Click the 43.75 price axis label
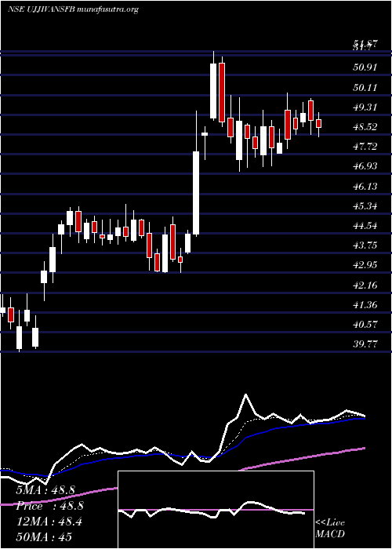Viewport: 392px width, 549px height. click(x=365, y=245)
